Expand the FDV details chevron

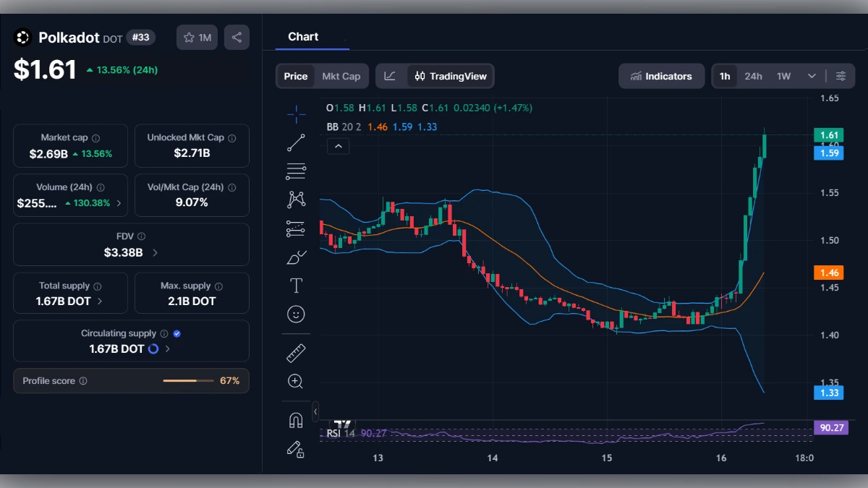(x=155, y=253)
